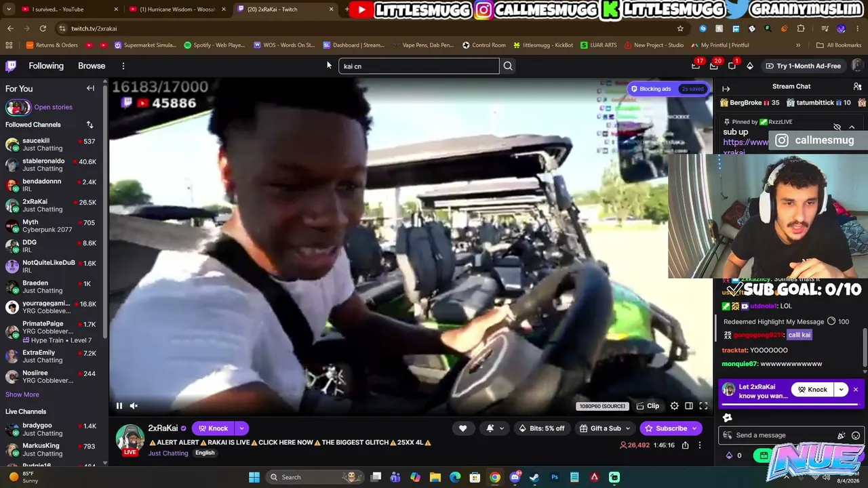The width and height of the screenshot is (868, 488).
Task: Open the inbox with 20 badge
Action: [x=714, y=66]
